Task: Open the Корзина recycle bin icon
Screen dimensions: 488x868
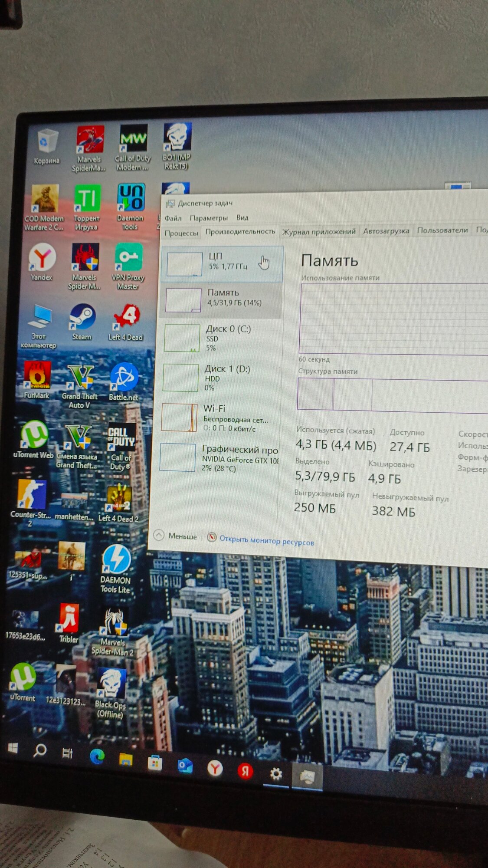Action: coord(47,147)
